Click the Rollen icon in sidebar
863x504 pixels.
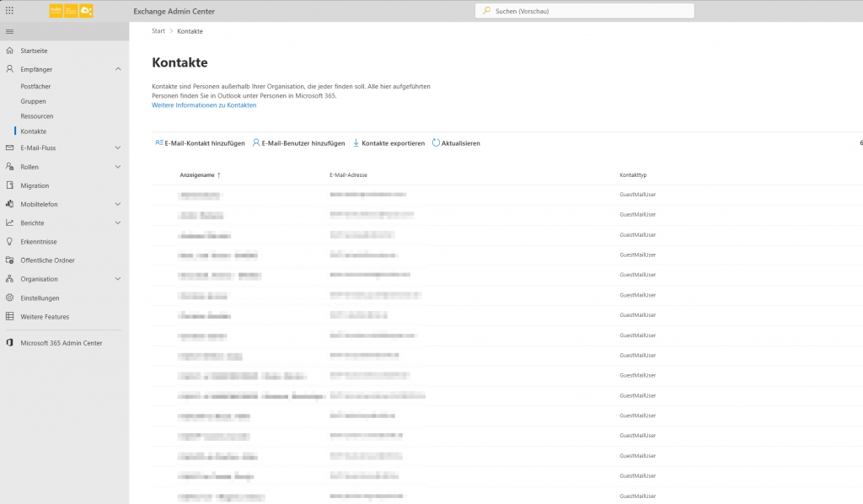coord(9,167)
